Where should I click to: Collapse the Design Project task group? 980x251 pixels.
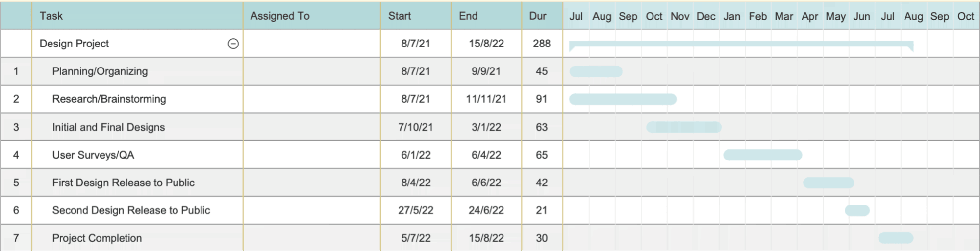pos(233,44)
